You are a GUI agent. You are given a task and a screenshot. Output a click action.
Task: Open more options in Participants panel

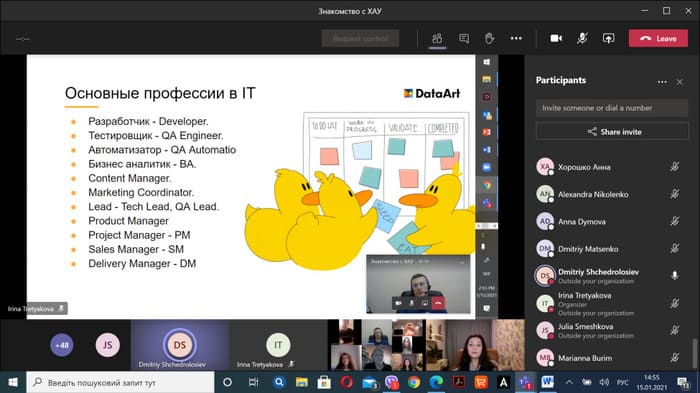click(x=662, y=82)
